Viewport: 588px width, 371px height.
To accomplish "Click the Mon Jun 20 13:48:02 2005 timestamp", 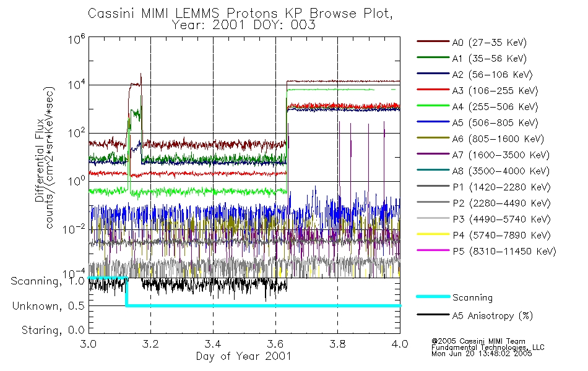I will [482, 354].
